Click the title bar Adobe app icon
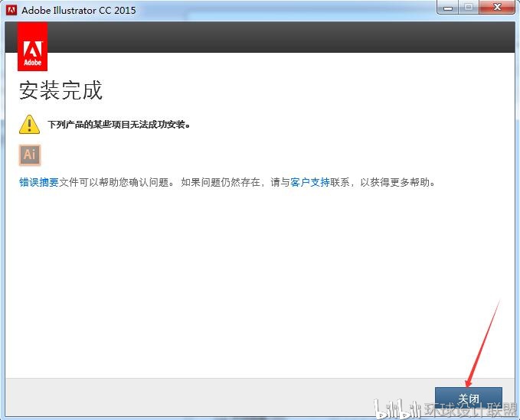The height and width of the screenshot is (420, 520). coord(11,10)
